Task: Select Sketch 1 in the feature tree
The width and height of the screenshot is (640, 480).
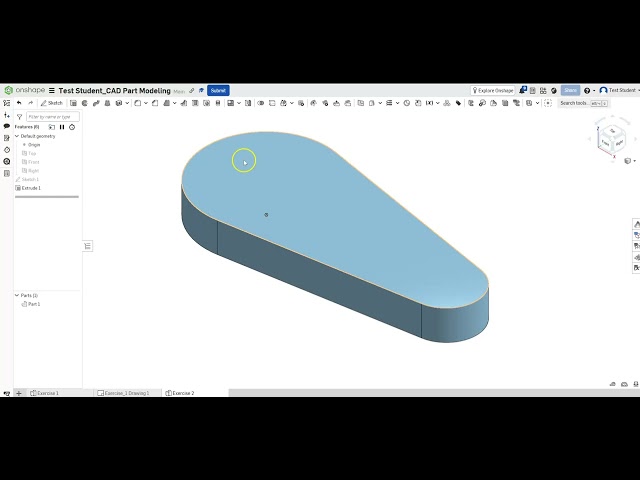Action: [x=27, y=179]
